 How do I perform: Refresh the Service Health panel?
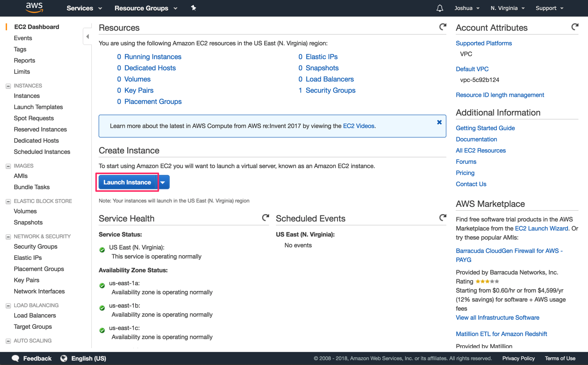(265, 218)
